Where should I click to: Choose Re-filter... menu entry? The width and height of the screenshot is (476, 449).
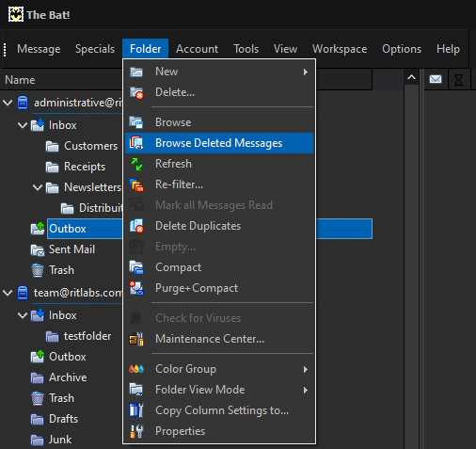point(219,184)
